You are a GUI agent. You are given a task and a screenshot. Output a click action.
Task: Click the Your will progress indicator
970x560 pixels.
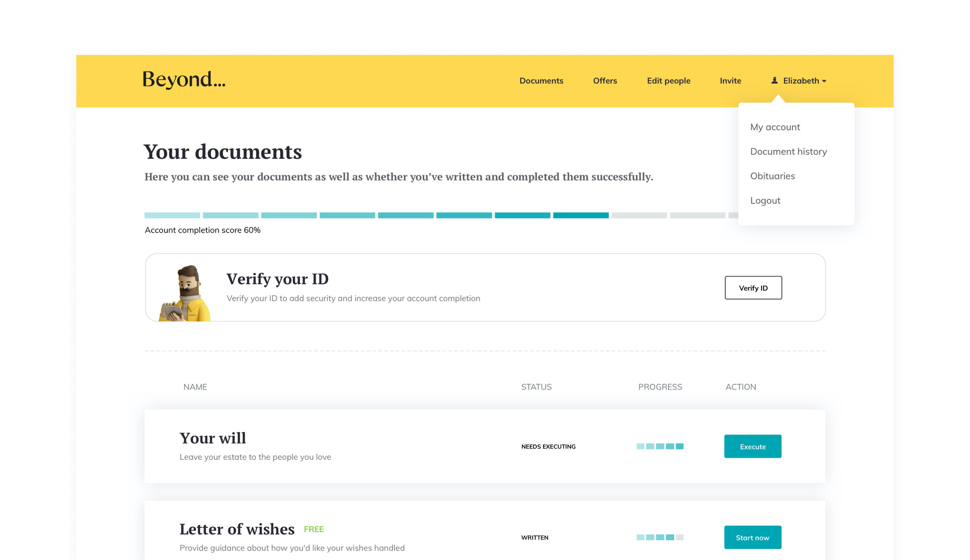coord(660,447)
